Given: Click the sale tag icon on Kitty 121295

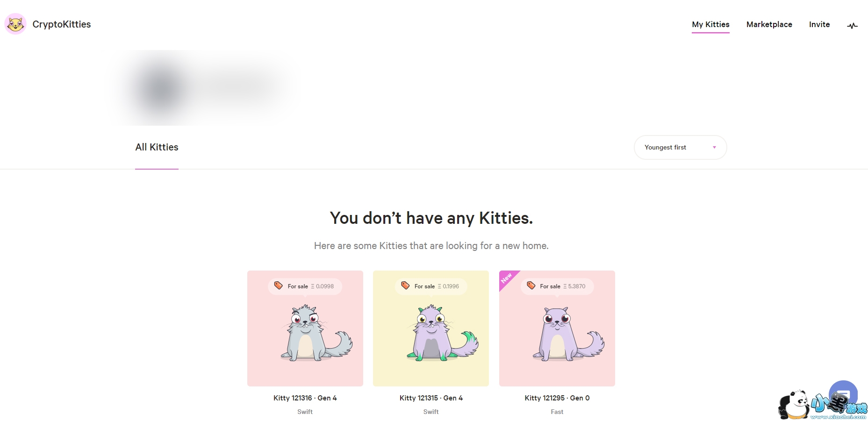Looking at the screenshot, I should pyautogui.click(x=531, y=285).
